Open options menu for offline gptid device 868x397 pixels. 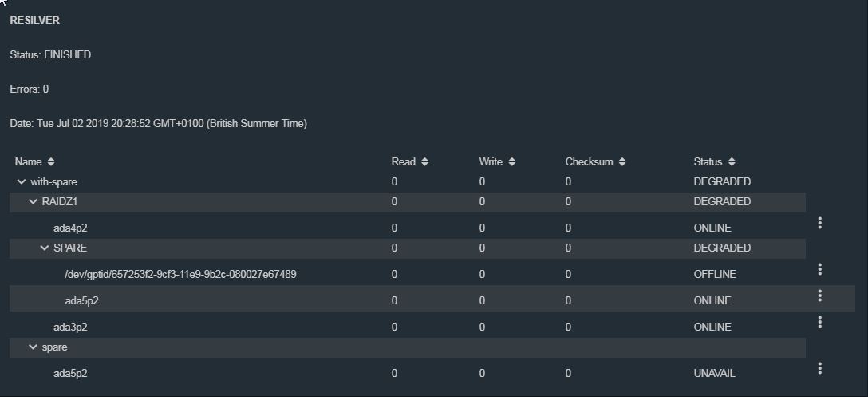click(x=819, y=269)
